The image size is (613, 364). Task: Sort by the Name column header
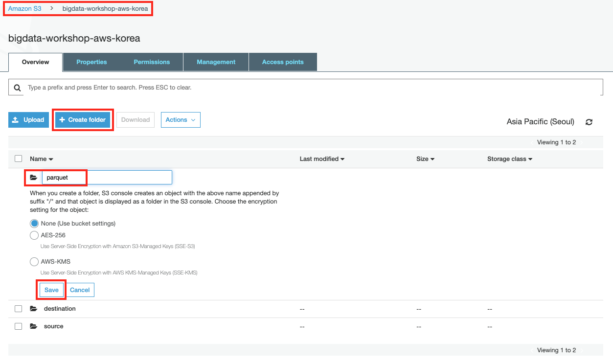click(41, 159)
